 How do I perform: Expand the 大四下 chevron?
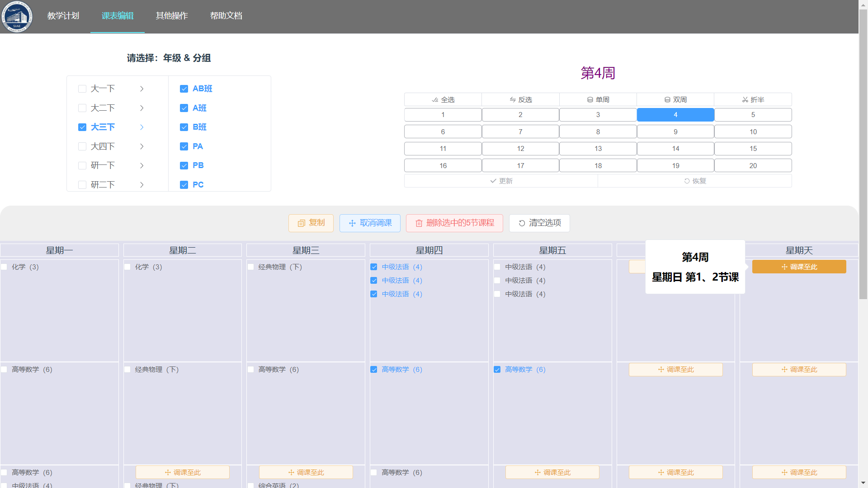point(142,146)
